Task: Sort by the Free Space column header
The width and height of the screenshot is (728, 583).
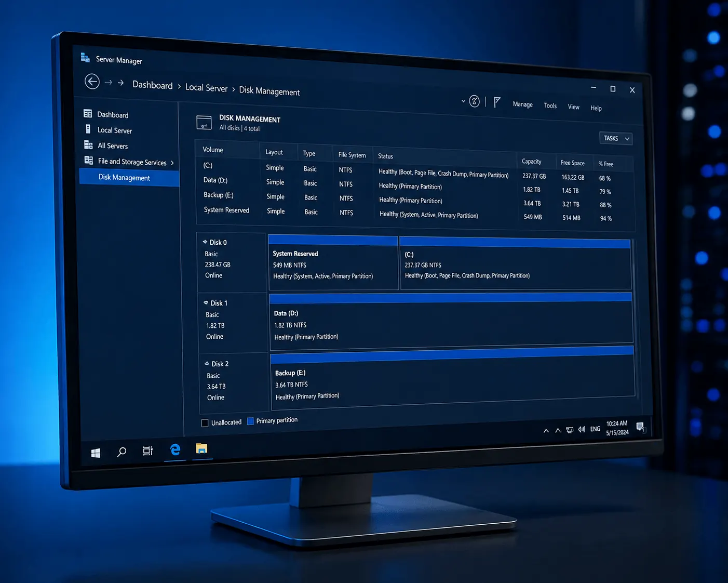Action: point(573,163)
